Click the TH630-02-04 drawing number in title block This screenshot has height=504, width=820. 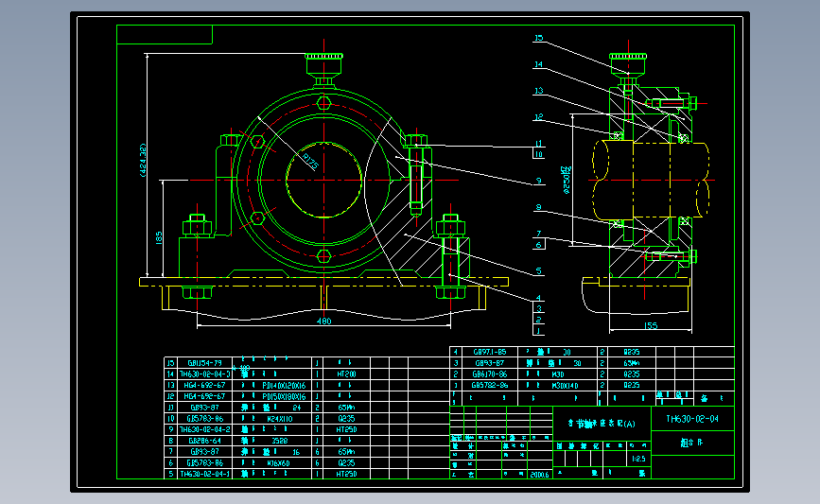(x=692, y=419)
